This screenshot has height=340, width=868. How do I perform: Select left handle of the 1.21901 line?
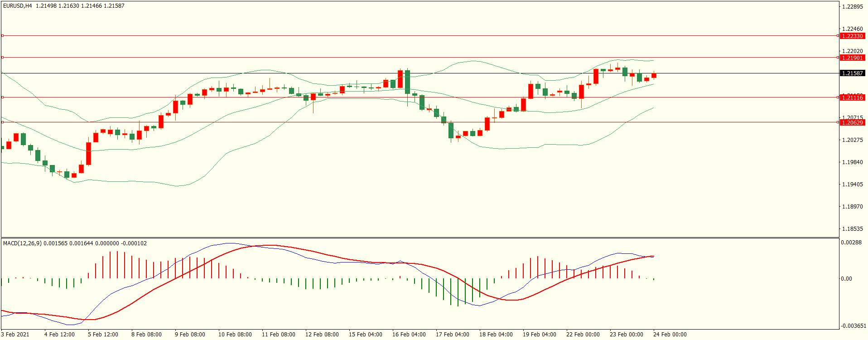(2, 57)
